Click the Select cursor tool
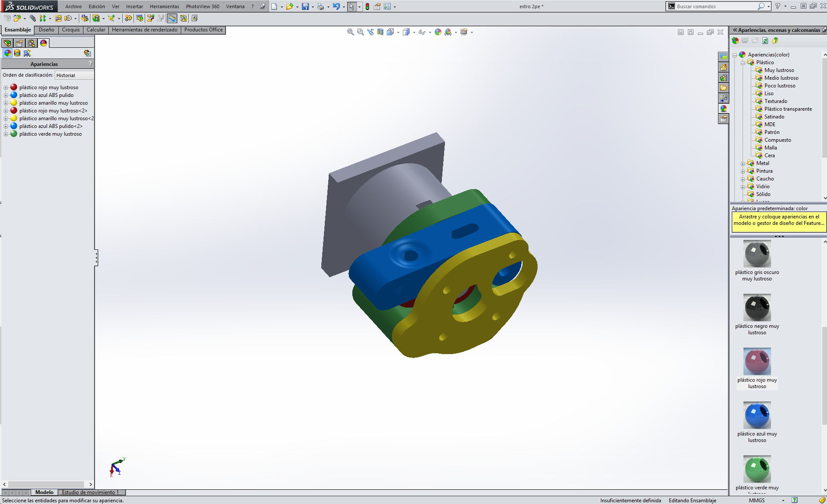Image resolution: width=827 pixels, height=504 pixels. coord(352,6)
